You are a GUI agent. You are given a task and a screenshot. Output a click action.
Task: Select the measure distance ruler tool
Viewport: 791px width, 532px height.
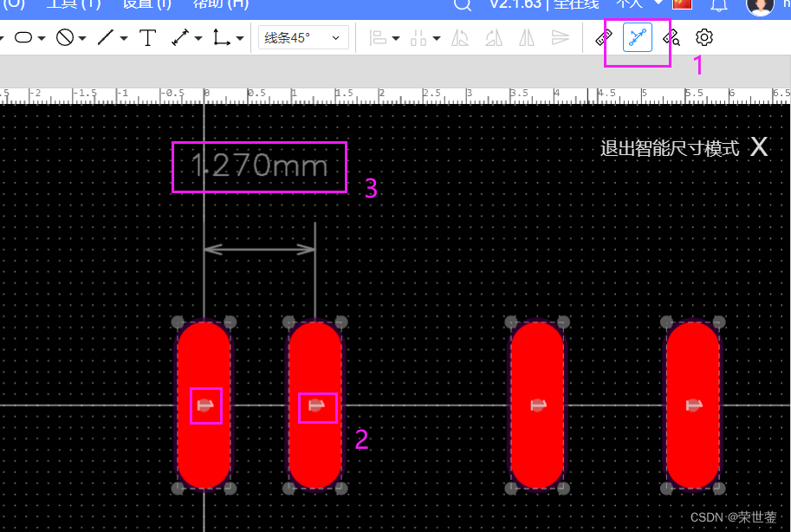coord(604,37)
